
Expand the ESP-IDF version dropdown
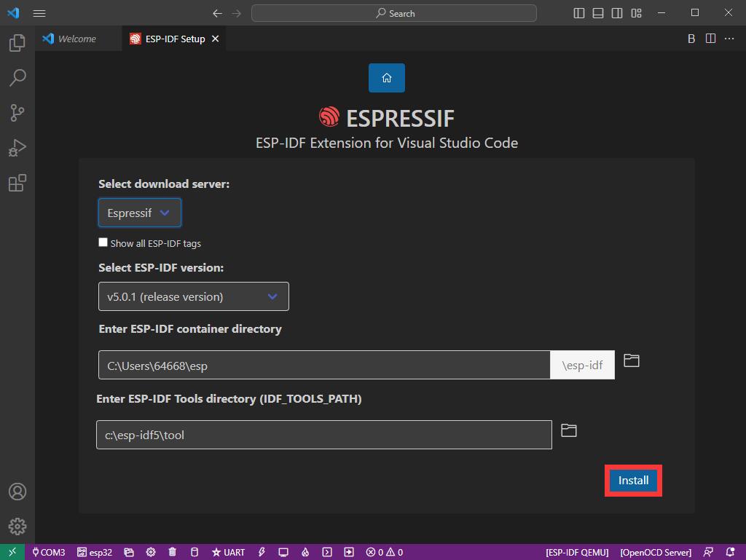coord(193,296)
